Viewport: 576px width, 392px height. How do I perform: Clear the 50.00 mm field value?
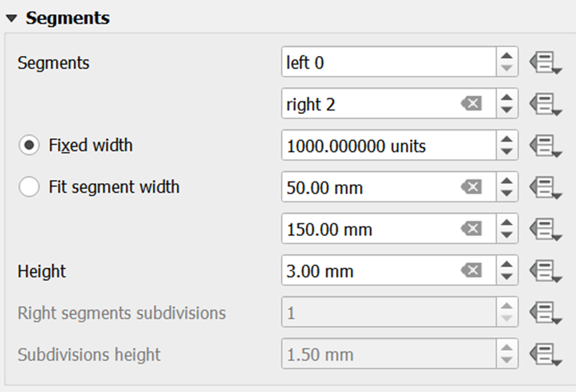click(471, 187)
